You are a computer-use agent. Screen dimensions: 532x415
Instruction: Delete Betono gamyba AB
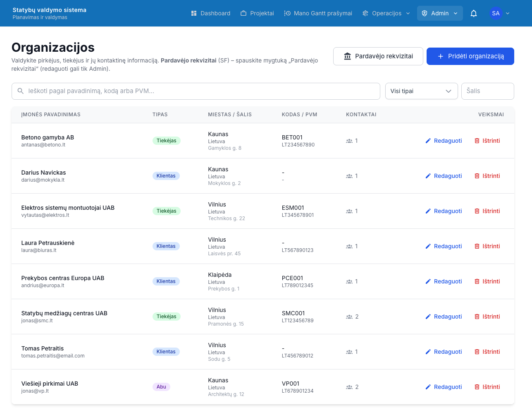[487, 141]
